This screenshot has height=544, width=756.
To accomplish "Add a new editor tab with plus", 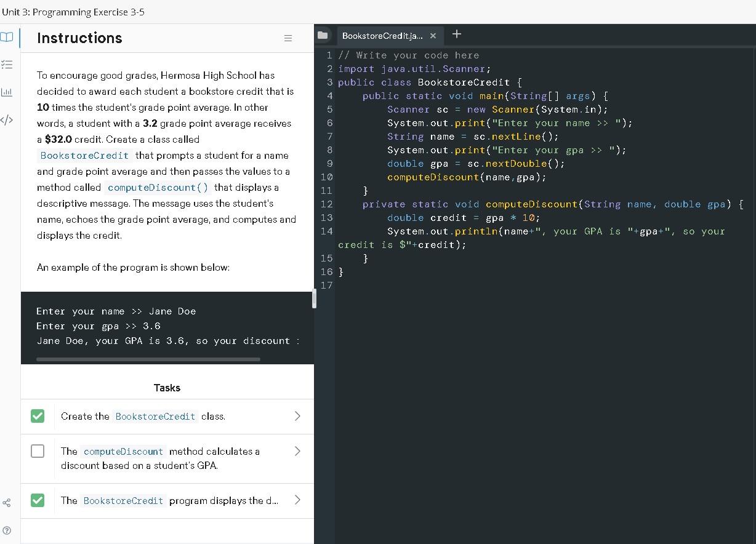I will [456, 34].
